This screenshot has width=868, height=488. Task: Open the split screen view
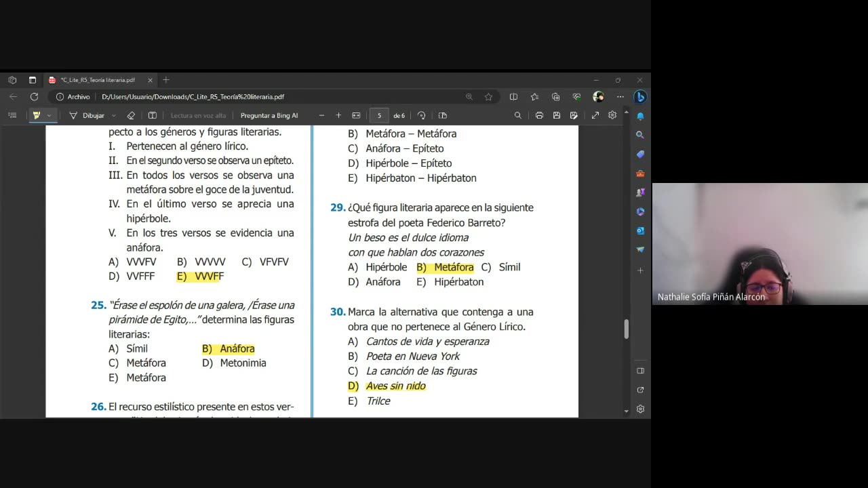point(513,97)
